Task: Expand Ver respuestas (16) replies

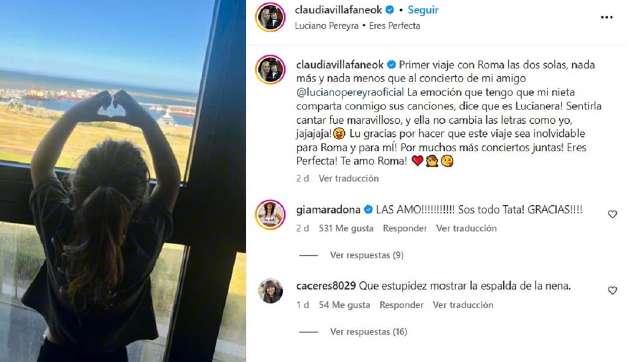Action: (369, 331)
